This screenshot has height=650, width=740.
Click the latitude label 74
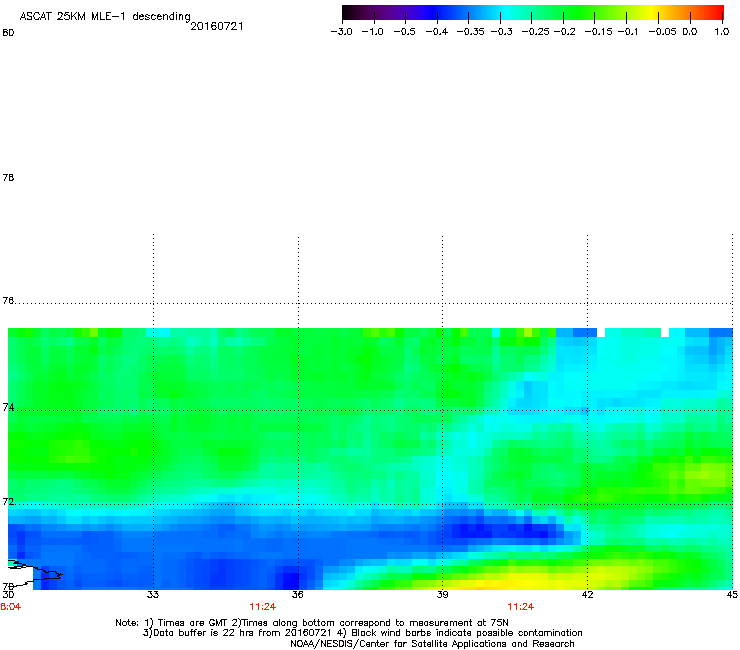[x=8, y=407]
